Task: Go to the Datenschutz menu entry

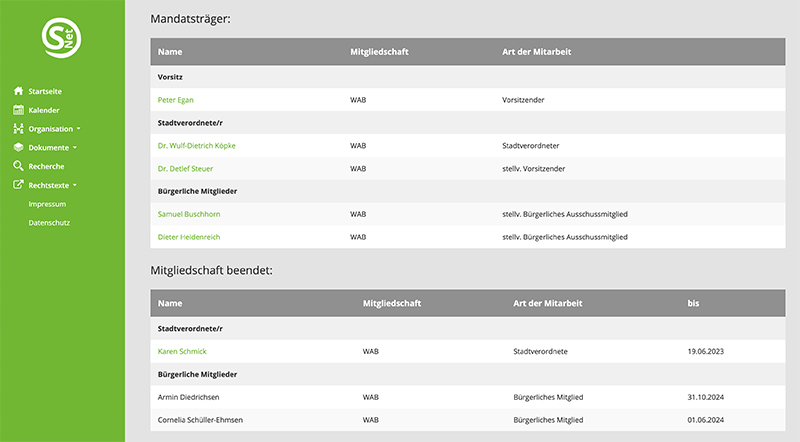Action: (x=49, y=222)
